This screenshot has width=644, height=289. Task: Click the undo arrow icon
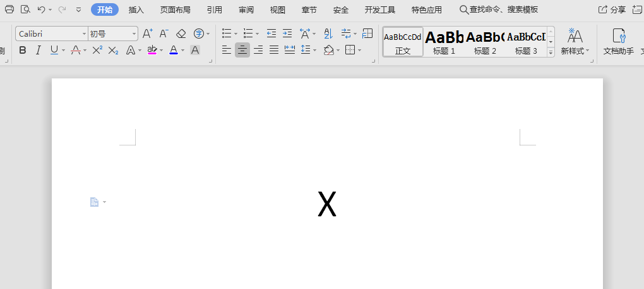[41, 9]
